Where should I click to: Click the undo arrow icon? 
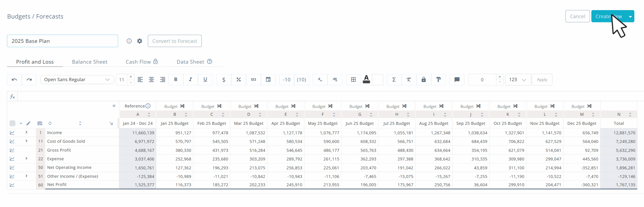(14, 80)
